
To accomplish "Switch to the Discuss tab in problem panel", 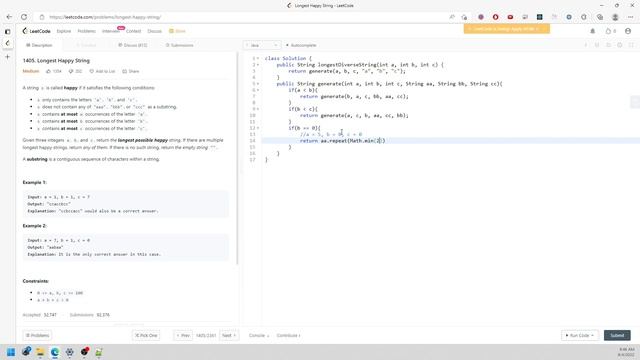I will 133,45.
